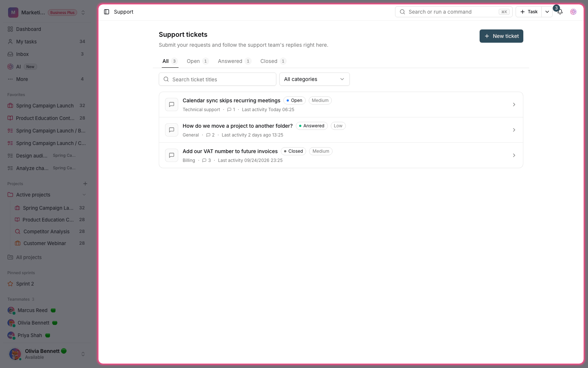
Task: Click the VAT number ticket chat icon
Action: click(172, 155)
